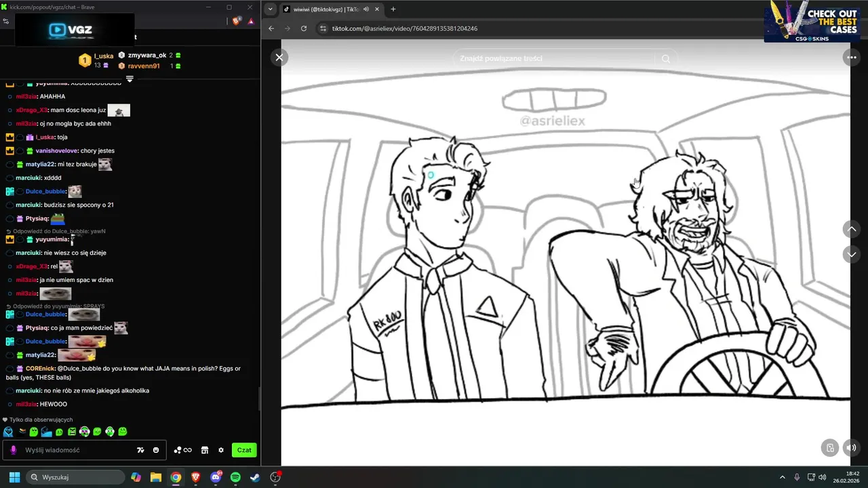The width and height of the screenshot is (868, 488).
Task: Click the TikTok search magnifier icon
Action: click(666, 59)
